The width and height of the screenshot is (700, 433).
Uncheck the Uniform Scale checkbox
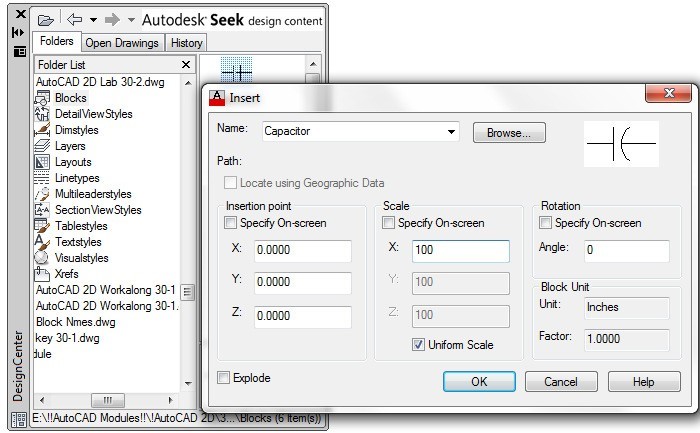click(418, 345)
